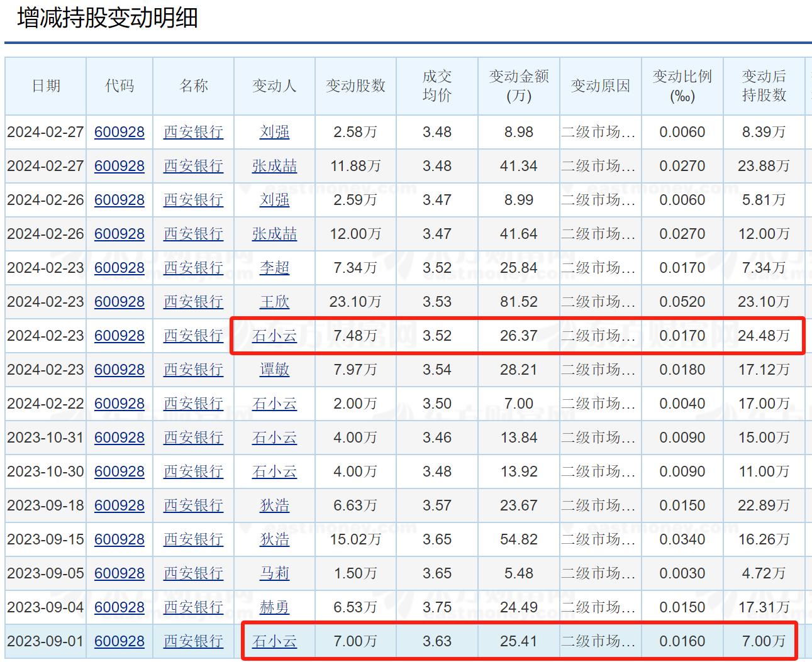Open 谭敏 shareholder details link
The image size is (812, 662).
pos(274,370)
